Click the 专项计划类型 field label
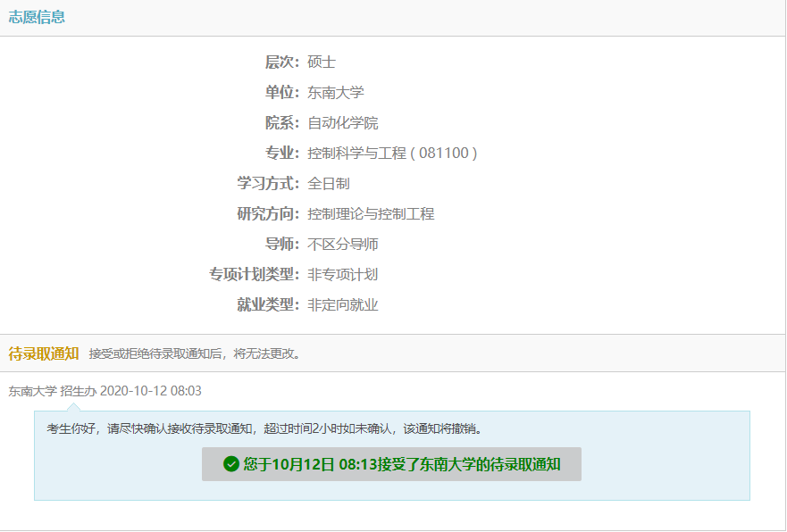This screenshot has height=532, width=787. tap(254, 275)
